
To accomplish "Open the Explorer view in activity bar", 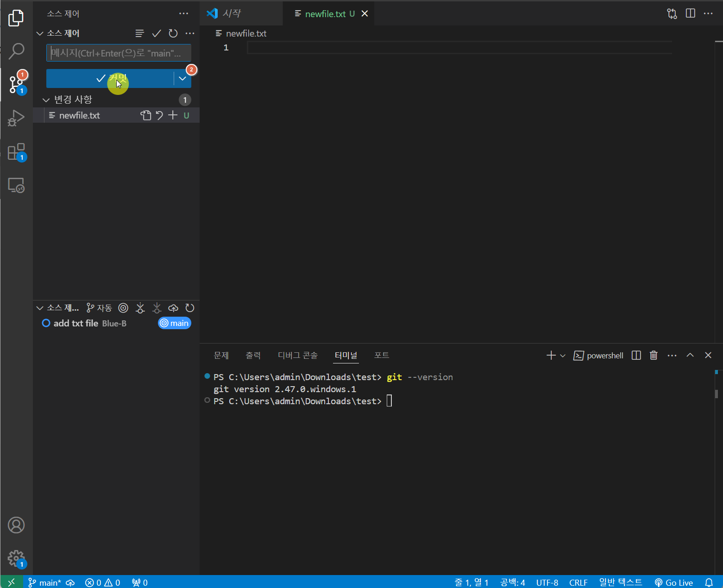I will tap(16, 18).
